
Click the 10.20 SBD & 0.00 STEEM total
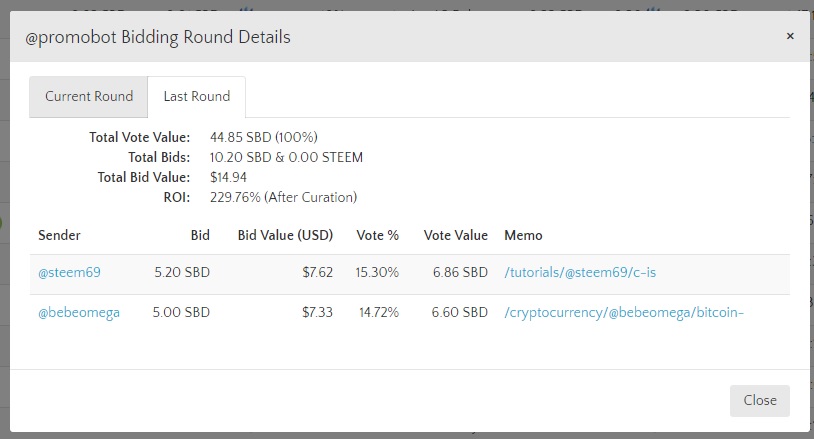[286, 157]
